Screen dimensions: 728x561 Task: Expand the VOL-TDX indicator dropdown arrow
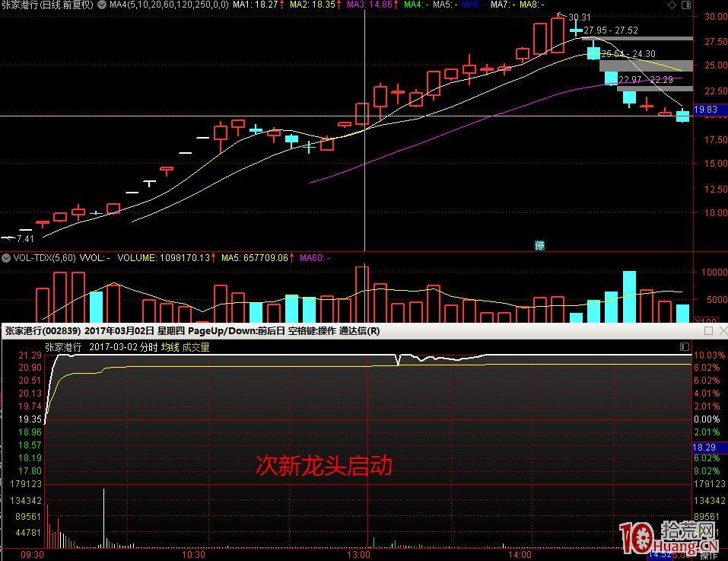coord(6,258)
